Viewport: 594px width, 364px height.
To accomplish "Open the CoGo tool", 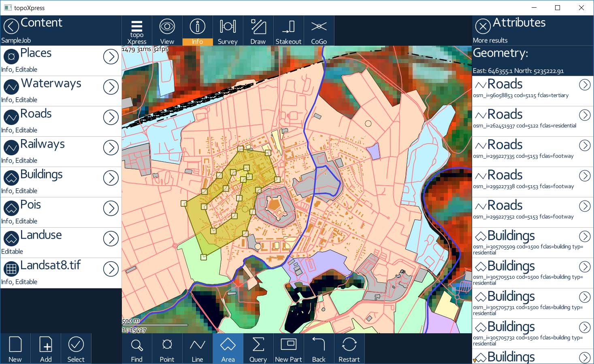I will coord(319,31).
